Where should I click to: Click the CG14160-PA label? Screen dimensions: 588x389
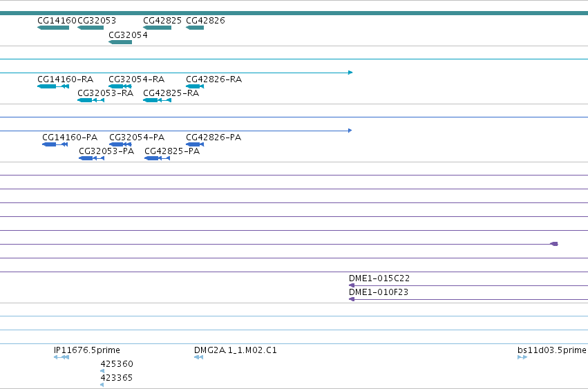click(70, 137)
